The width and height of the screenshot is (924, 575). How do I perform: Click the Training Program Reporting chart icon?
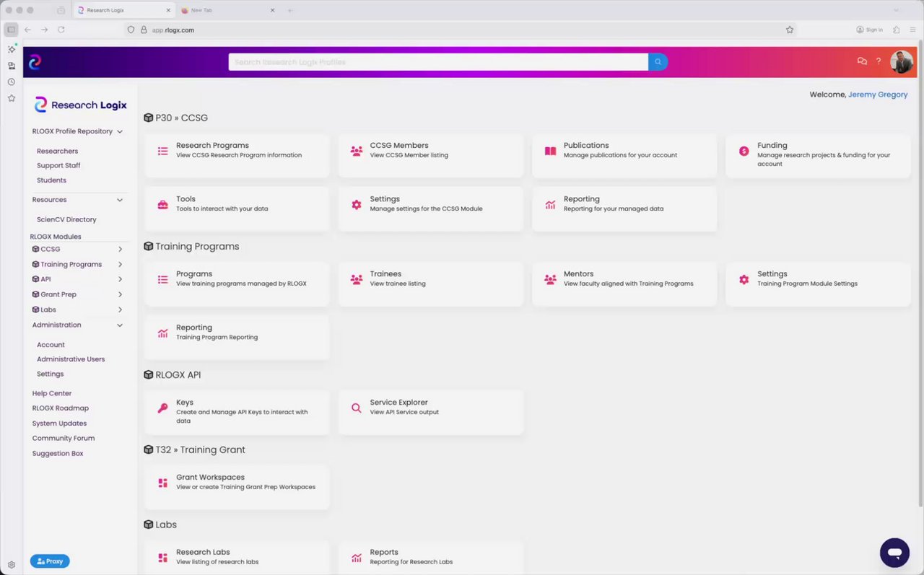[x=163, y=333]
